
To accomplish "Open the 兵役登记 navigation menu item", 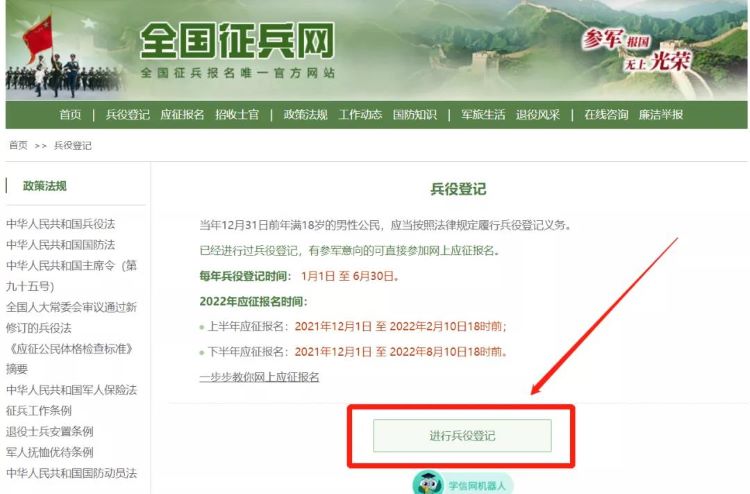I will coord(128,115).
